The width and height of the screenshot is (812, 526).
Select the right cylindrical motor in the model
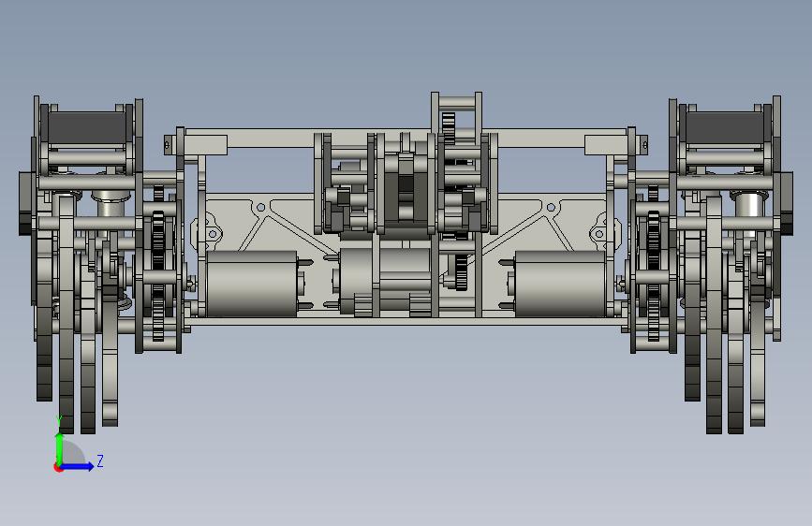pyautogui.click(x=560, y=284)
